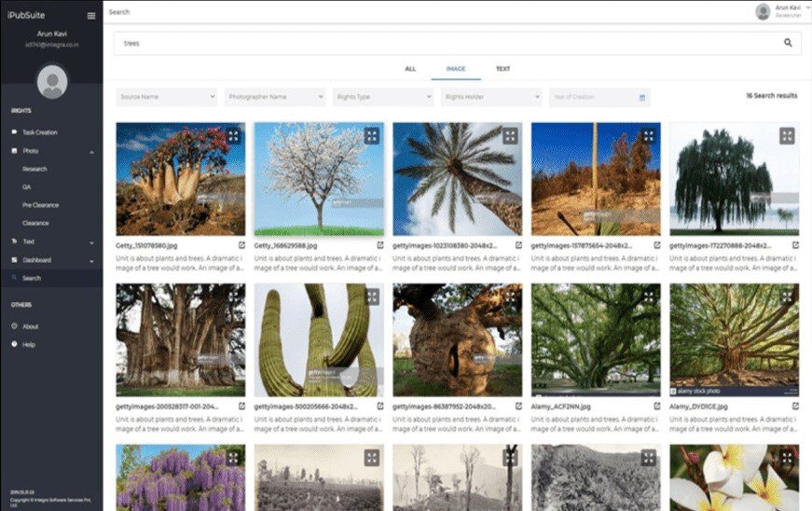
Task: Open the gettyimages-200528317 giant trunk thumbnail
Action: (181, 339)
